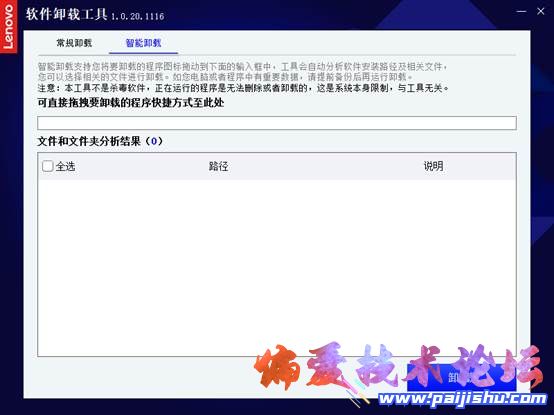Minimize the 软件卸载工具 window
The image size is (554, 415).
[x=521, y=11]
